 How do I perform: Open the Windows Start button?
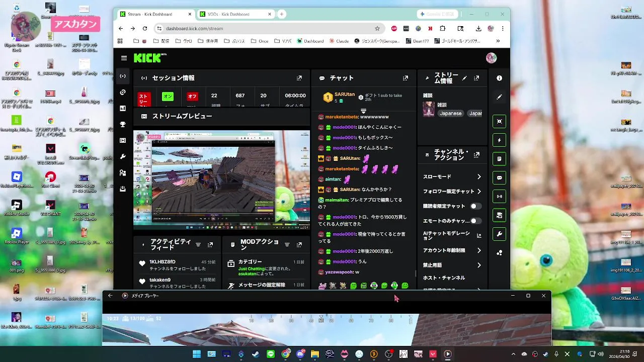(197, 354)
